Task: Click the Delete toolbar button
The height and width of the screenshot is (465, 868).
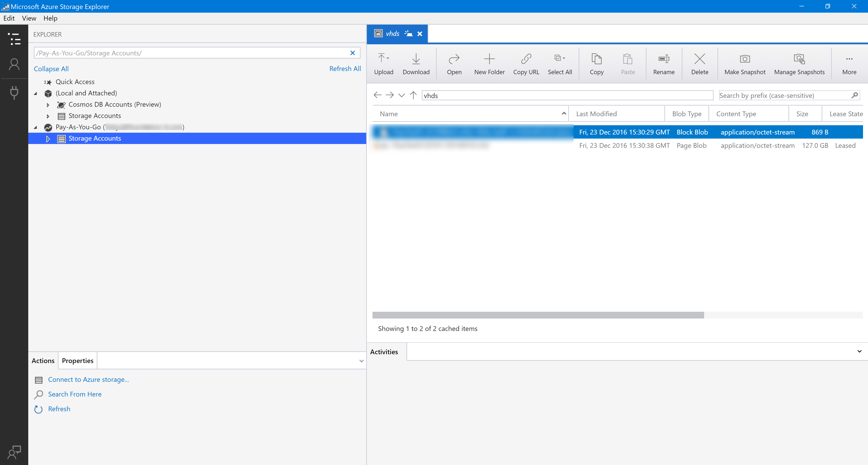Action: (700, 64)
